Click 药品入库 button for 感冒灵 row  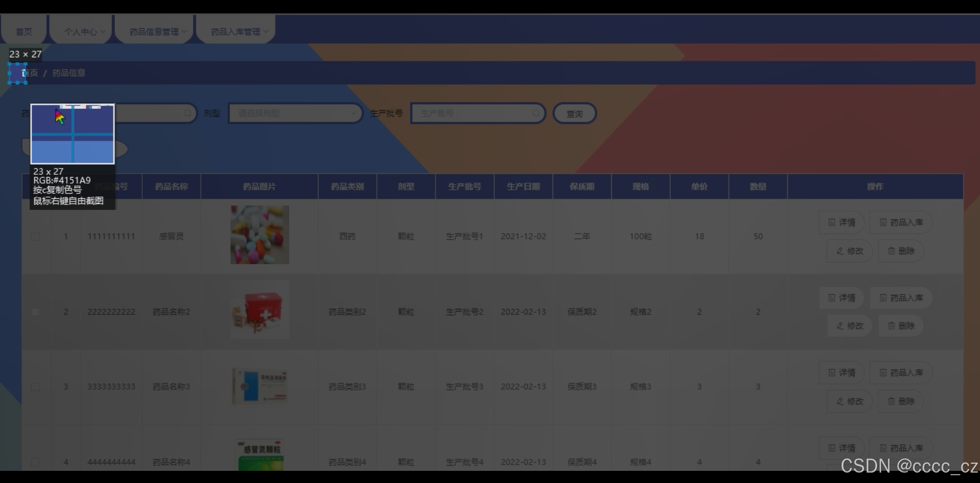click(x=901, y=222)
